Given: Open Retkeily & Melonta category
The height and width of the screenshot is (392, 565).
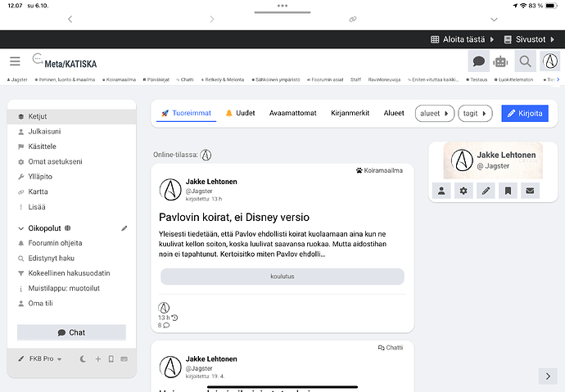Looking at the screenshot, I should (223, 79).
